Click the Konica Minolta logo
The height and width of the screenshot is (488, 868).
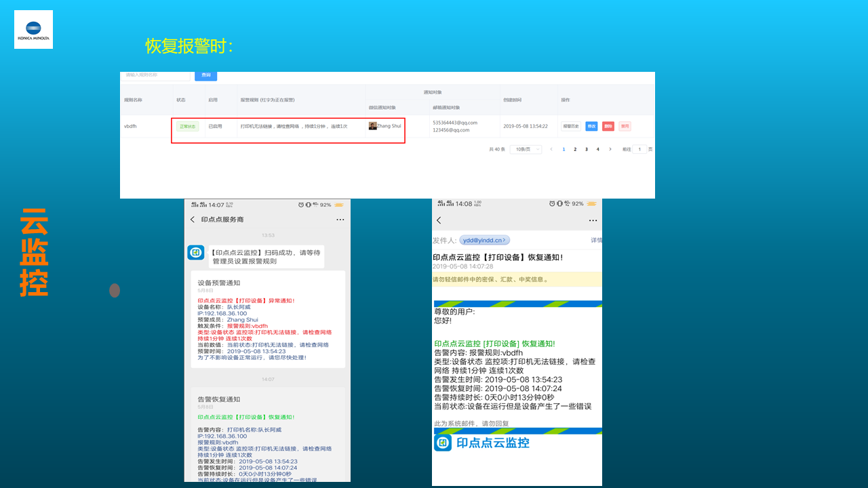click(x=33, y=30)
